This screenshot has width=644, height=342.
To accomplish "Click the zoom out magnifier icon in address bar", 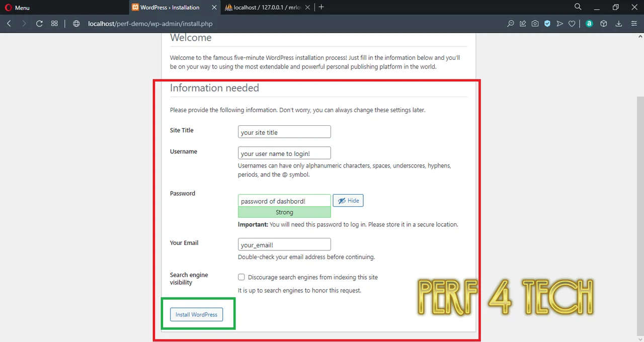I will click(511, 24).
